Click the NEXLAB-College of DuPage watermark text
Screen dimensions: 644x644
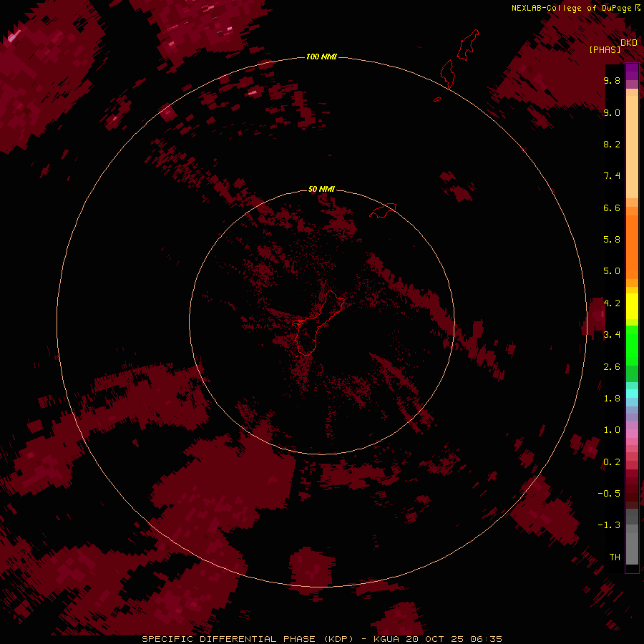tap(576, 8)
